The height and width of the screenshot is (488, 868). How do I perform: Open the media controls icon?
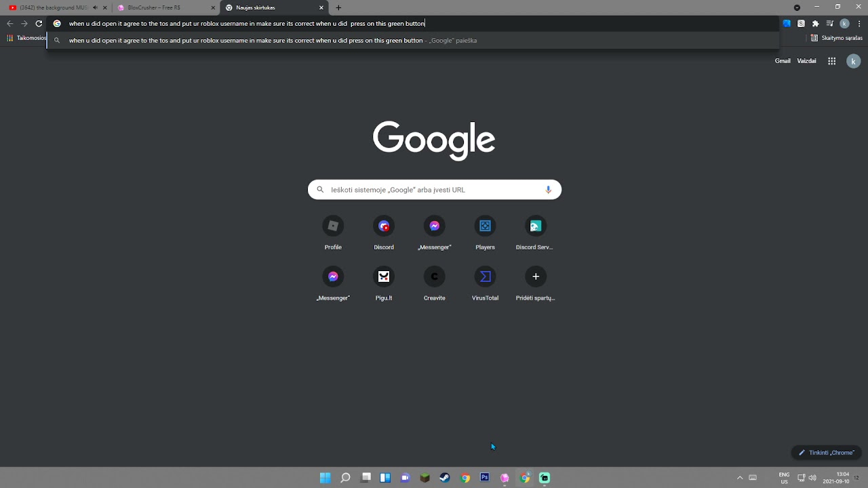[x=829, y=23]
